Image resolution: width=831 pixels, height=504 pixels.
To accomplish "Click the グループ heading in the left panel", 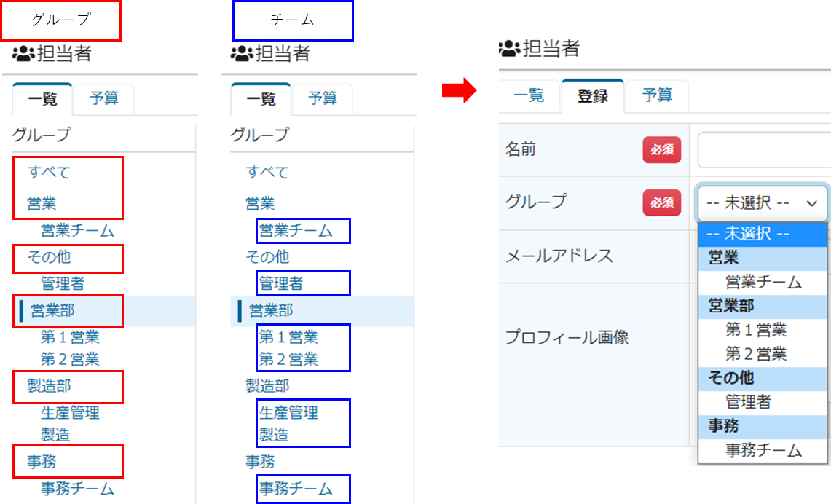I will [x=41, y=135].
